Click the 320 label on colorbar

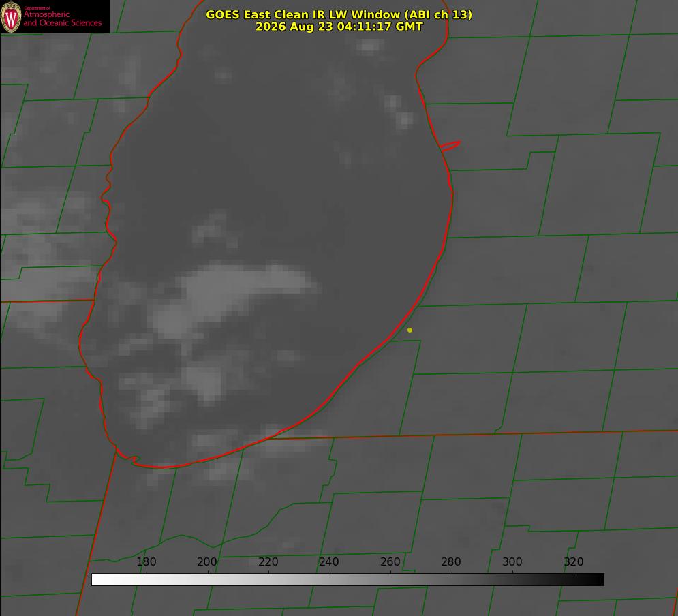pyautogui.click(x=574, y=561)
